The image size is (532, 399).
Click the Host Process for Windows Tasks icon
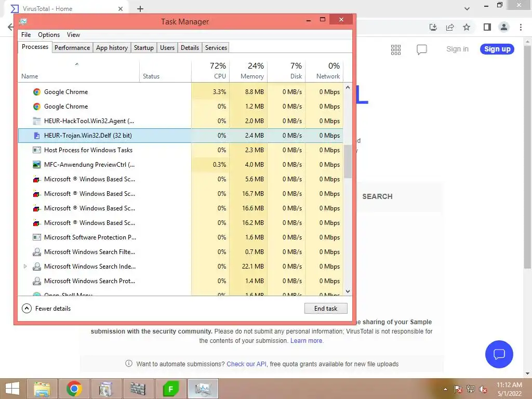tap(37, 150)
